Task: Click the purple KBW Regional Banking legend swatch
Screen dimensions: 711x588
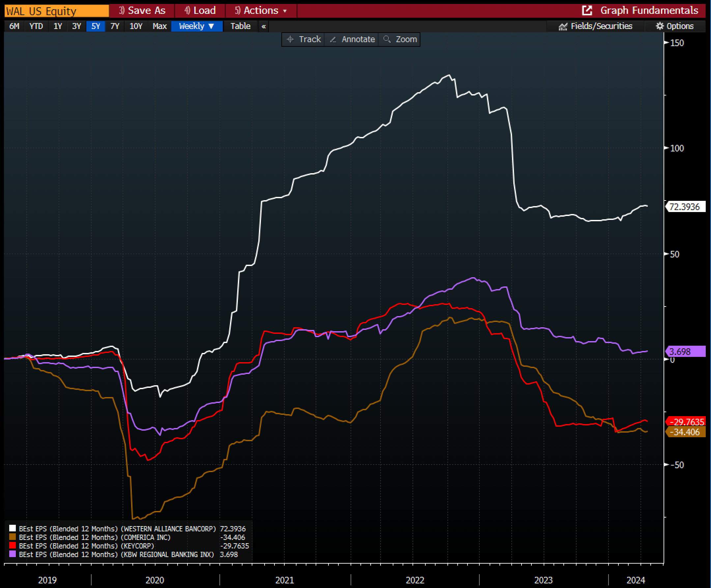Action: 13,554
